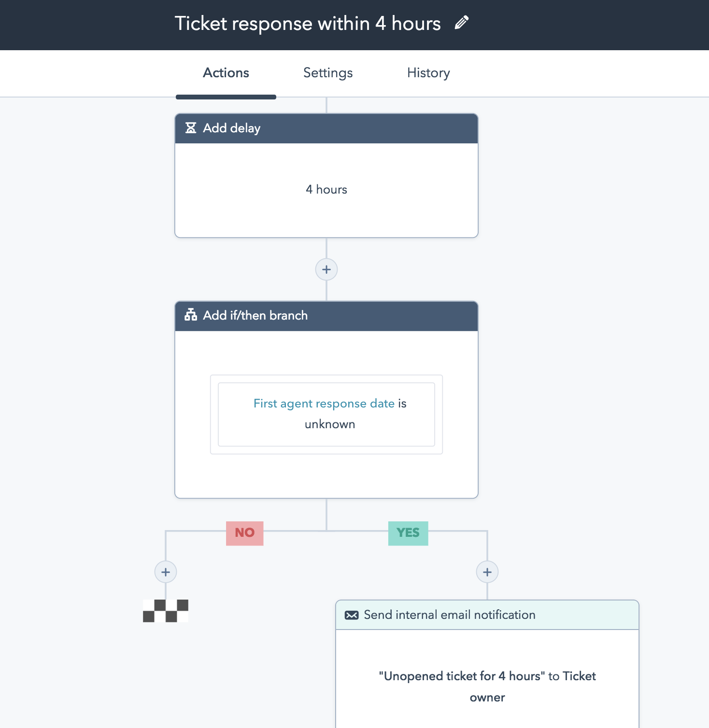Select the NO branch label

(x=245, y=533)
